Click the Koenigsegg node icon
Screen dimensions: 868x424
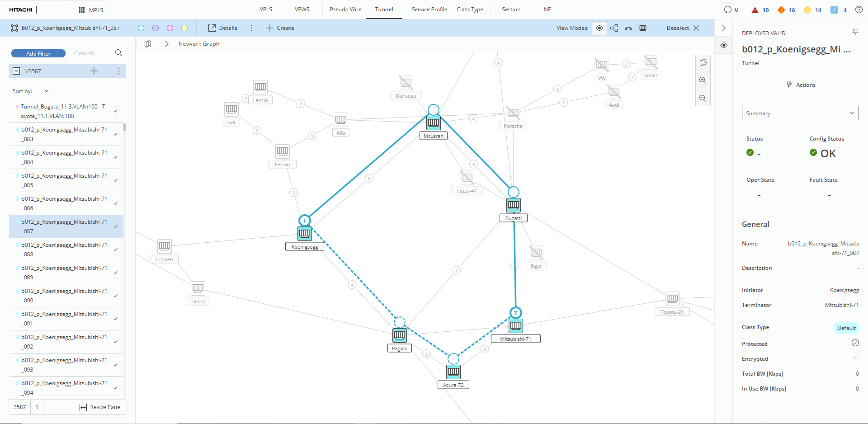305,233
